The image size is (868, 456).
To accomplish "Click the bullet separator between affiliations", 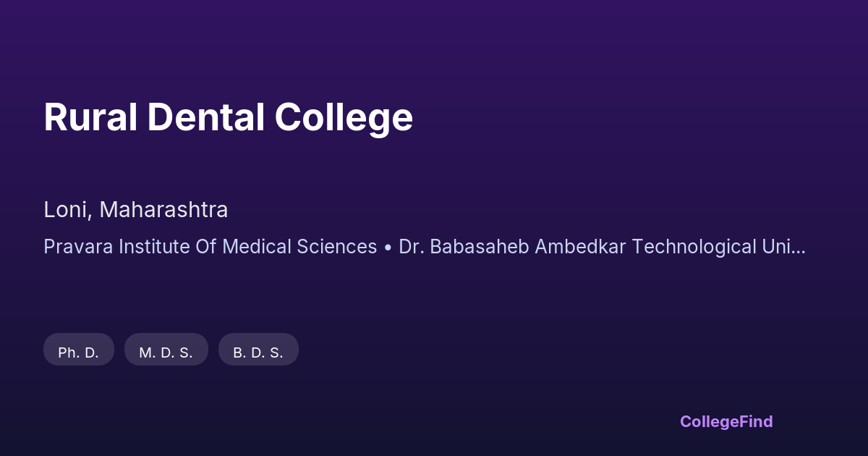I will coord(388,247).
